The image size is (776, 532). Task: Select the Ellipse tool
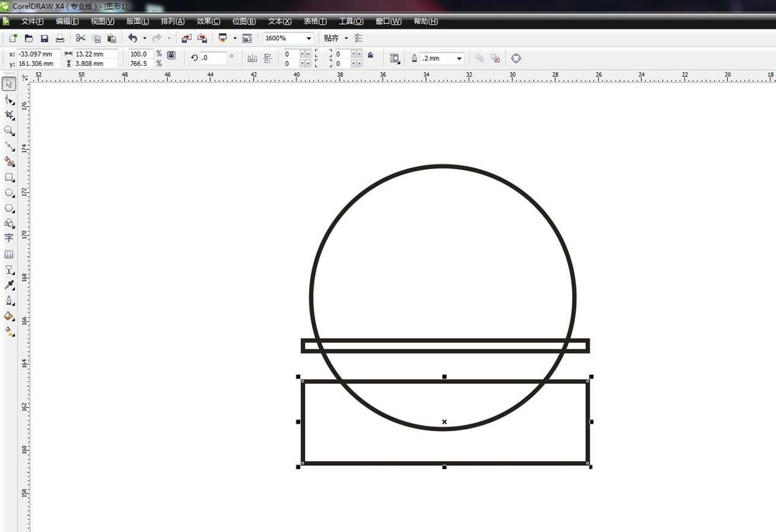9,192
